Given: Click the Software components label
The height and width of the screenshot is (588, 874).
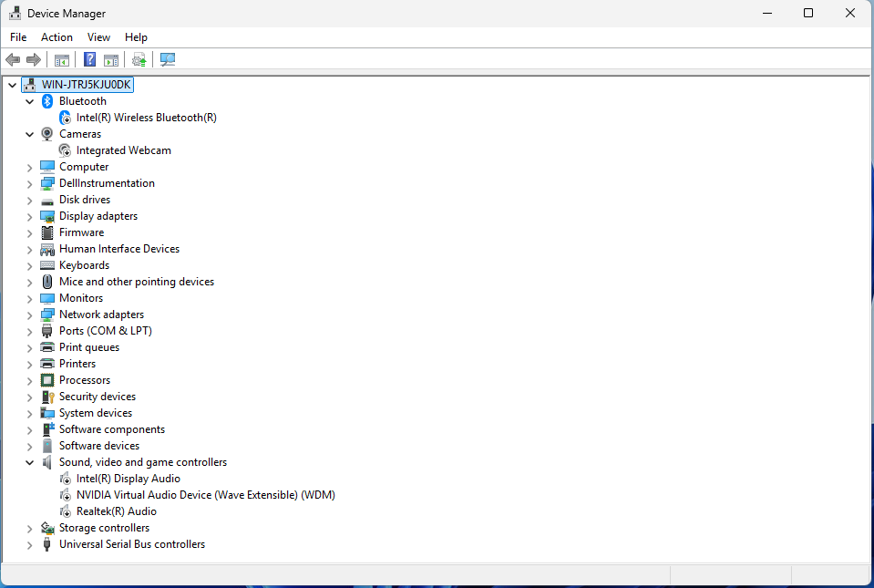Looking at the screenshot, I should (x=112, y=429).
